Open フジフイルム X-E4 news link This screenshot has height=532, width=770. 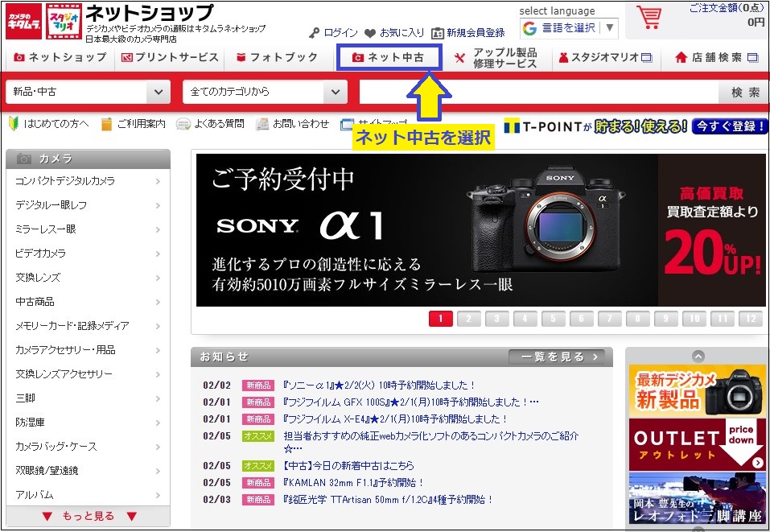(x=395, y=419)
